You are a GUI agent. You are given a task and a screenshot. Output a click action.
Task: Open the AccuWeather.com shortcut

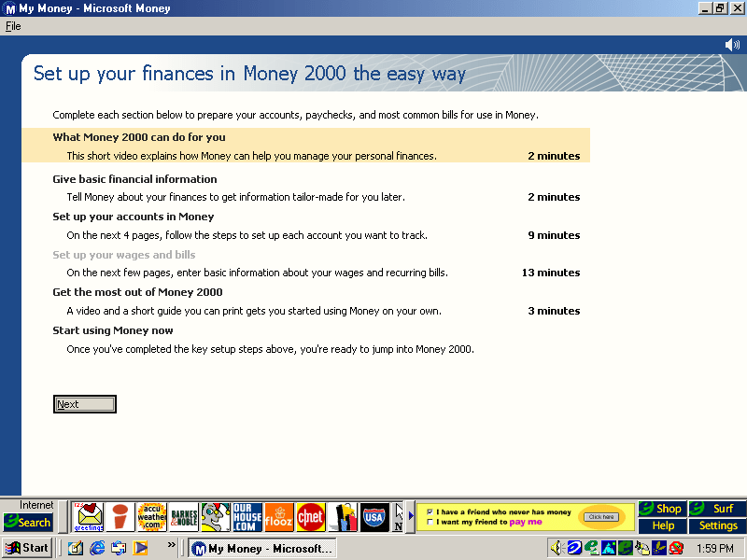pyautogui.click(x=151, y=516)
